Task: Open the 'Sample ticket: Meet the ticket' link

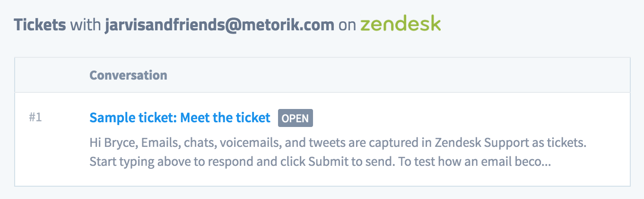Action: (180, 118)
